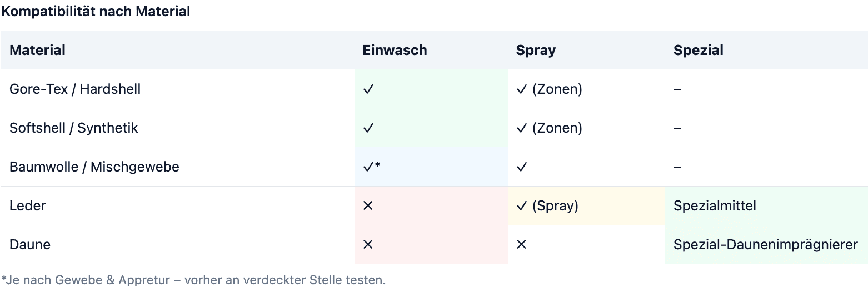Click the Gore-Tex / Hardshell row label
The image size is (868, 292).
pyautogui.click(x=75, y=89)
